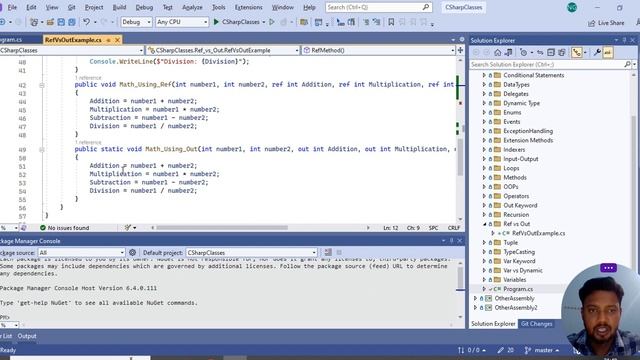This screenshot has height=360, width=640.
Task: Click the Live Share icon
Action: coord(591,23)
